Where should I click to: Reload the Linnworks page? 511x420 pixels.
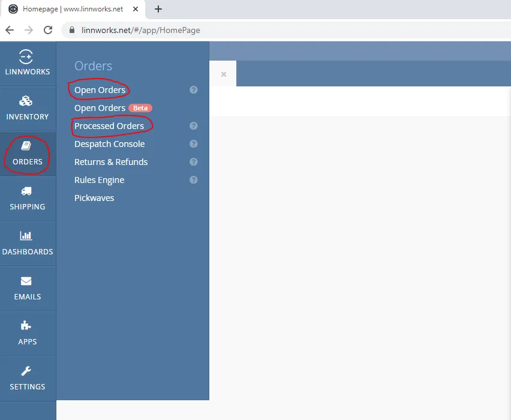coord(48,31)
